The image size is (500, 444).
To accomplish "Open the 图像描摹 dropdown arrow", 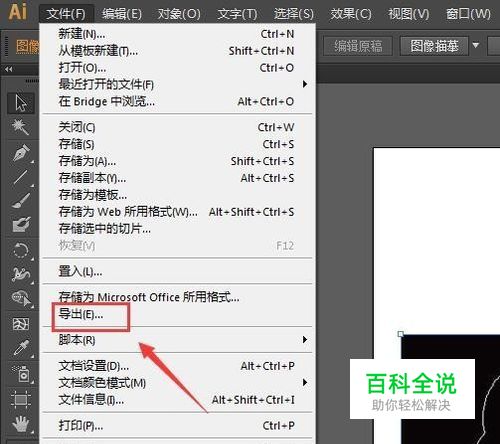I will pos(476,45).
